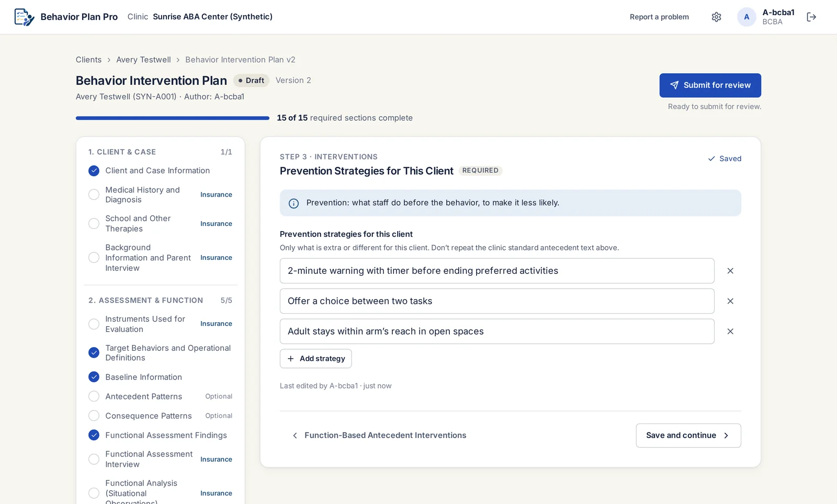Toggle the Client and Case Information checkmark
The image size is (837, 504).
(94, 170)
